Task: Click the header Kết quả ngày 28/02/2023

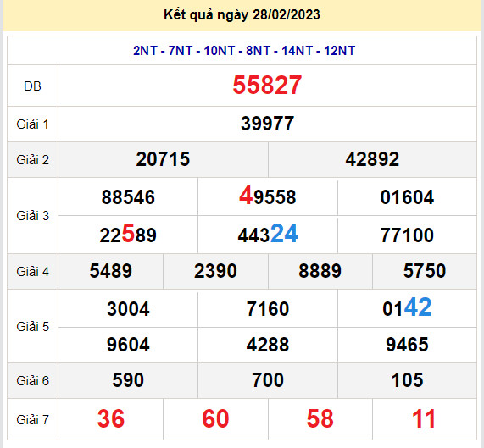Action: (242, 15)
